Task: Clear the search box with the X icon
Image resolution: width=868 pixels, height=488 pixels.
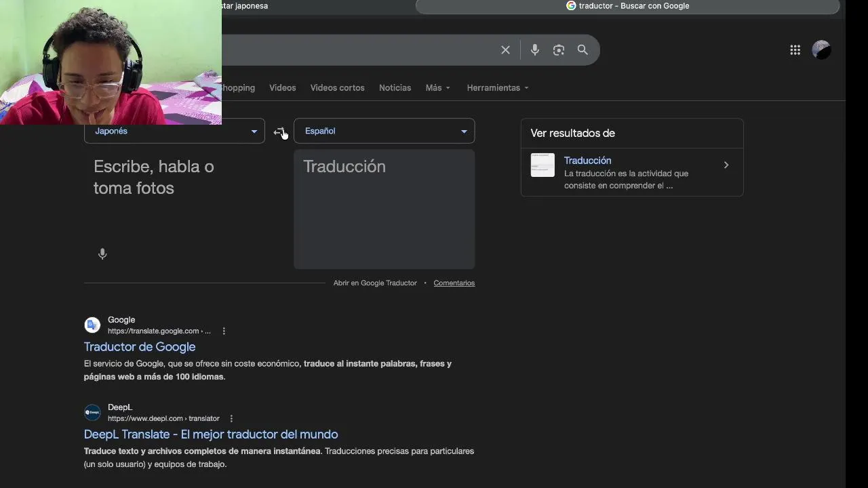Action: click(x=505, y=50)
